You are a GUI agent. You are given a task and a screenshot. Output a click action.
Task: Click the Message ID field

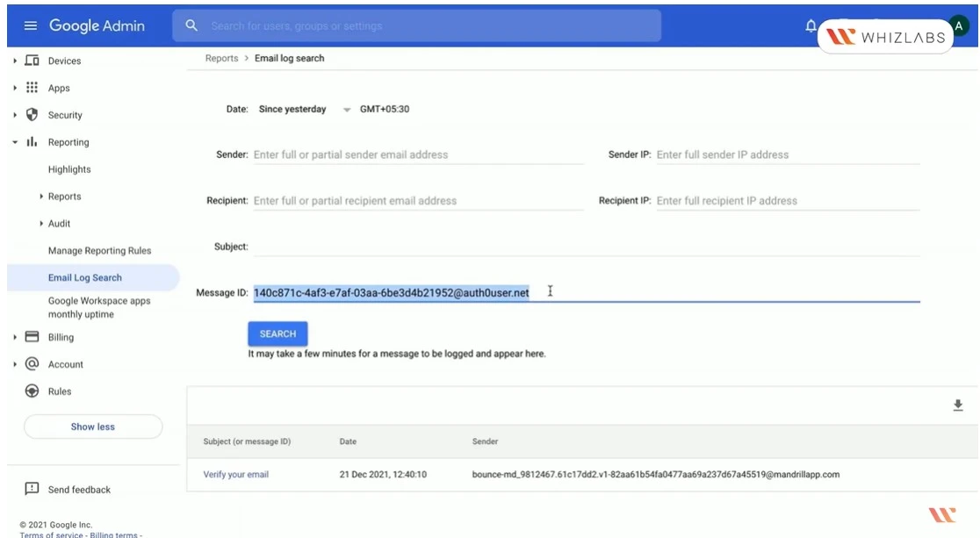click(587, 292)
